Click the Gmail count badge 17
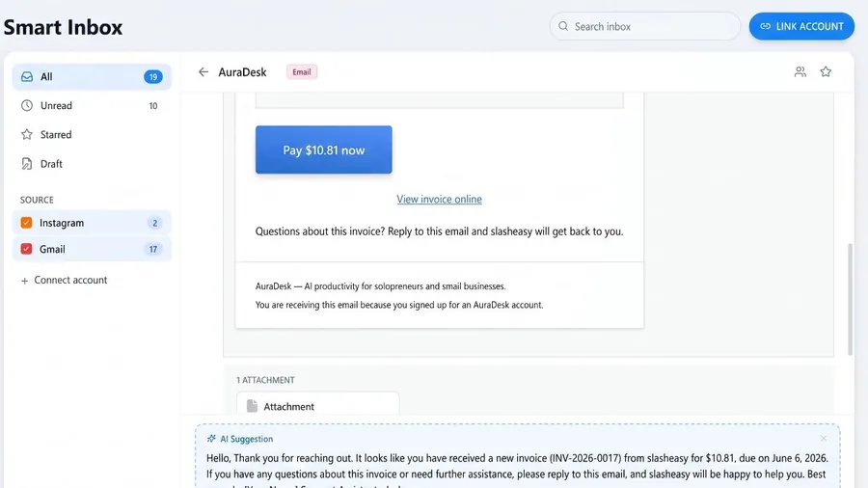The width and height of the screenshot is (868, 488). pos(153,250)
